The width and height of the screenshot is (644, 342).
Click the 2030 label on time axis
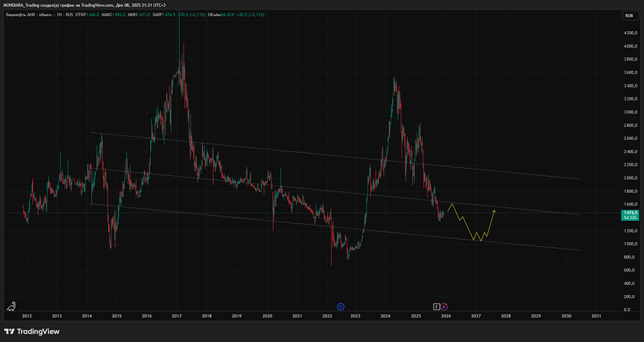click(x=566, y=316)
